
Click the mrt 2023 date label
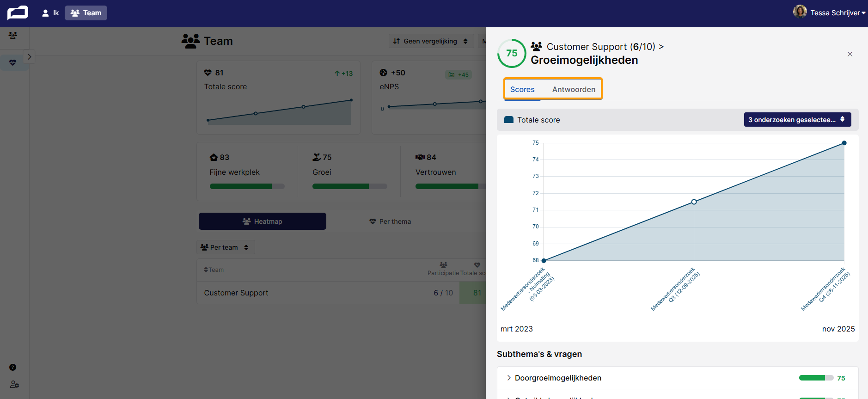tap(517, 329)
